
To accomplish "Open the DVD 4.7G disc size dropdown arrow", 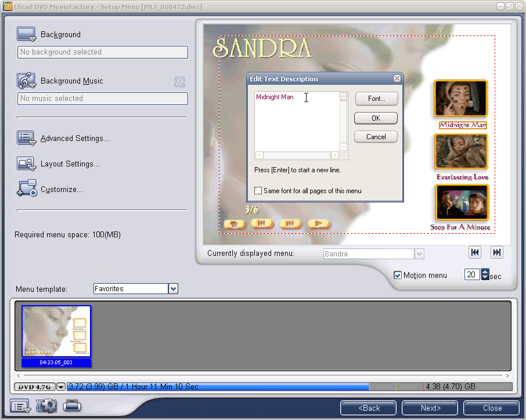I will 61,387.
